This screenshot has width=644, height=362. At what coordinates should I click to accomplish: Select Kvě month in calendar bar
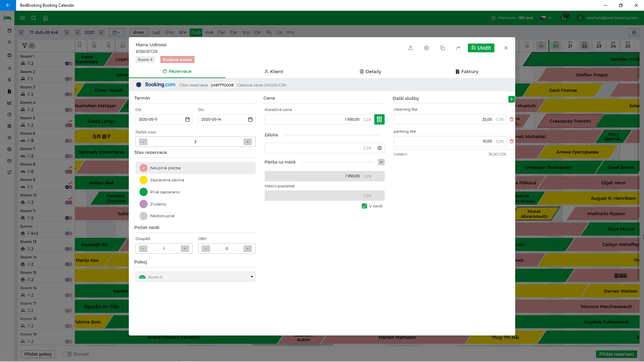209,33
